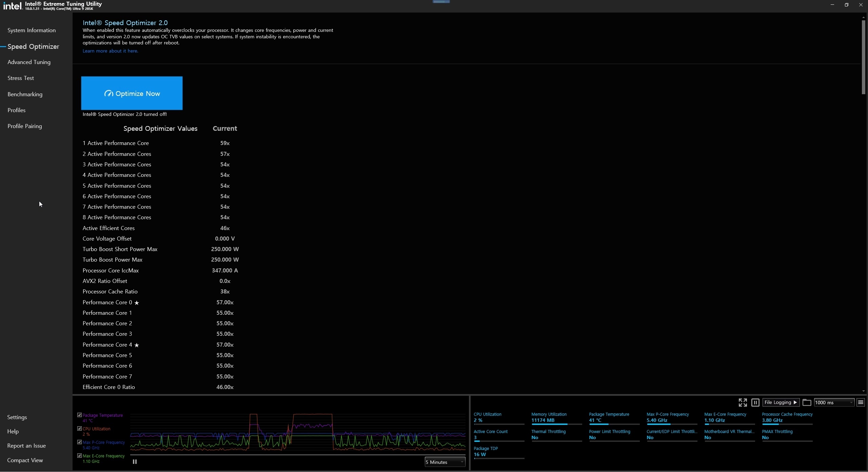Toggle the Package Temperature graph checkbox
The height and width of the screenshot is (472, 868).
click(x=79, y=415)
